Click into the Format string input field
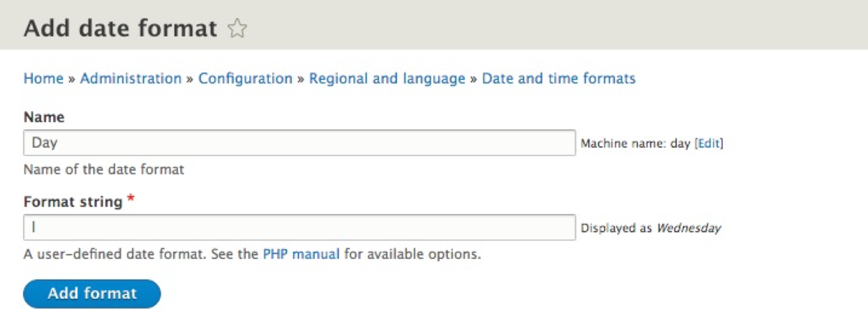 click(299, 228)
